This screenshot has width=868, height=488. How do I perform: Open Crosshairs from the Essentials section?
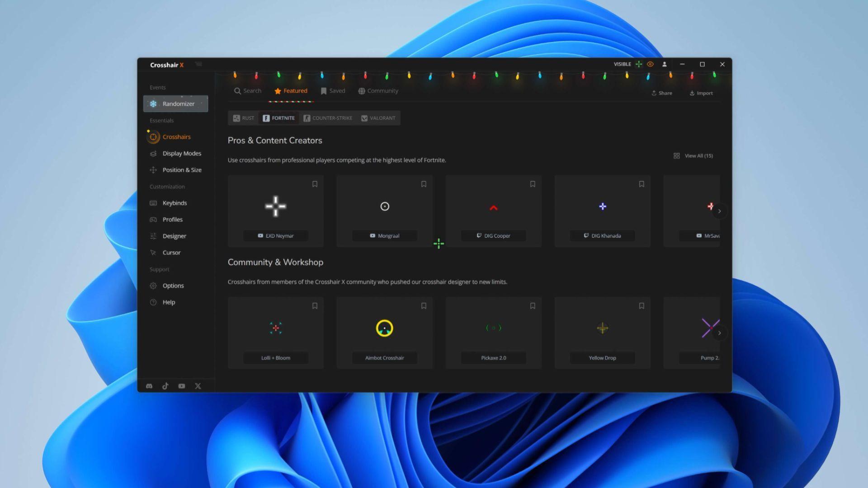(153, 136)
